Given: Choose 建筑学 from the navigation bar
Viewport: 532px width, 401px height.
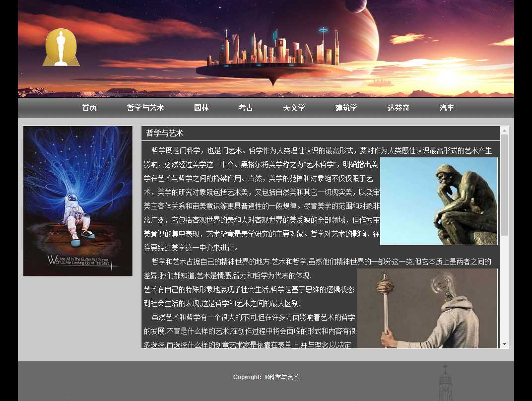Looking at the screenshot, I should [346, 108].
